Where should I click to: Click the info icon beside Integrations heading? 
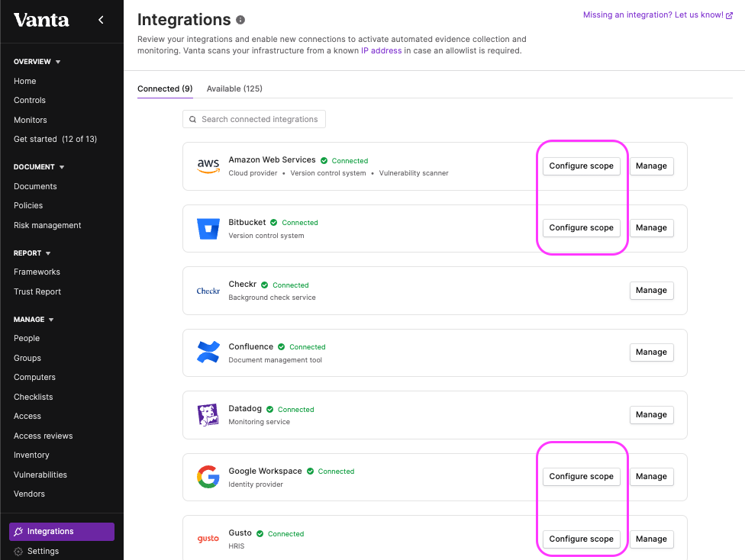click(x=240, y=20)
